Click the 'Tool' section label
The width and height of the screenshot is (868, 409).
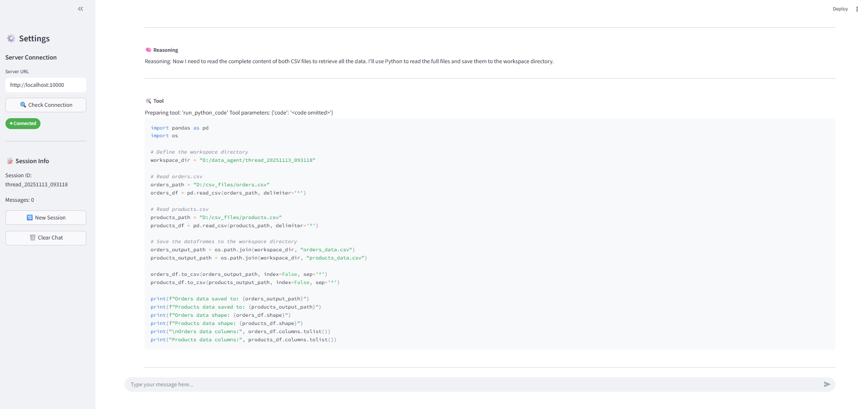point(158,101)
